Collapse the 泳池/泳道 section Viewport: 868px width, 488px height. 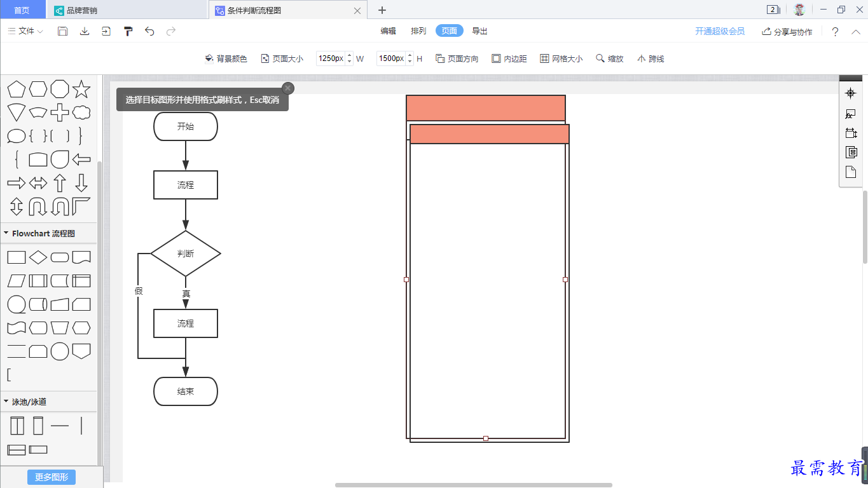(6, 402)
